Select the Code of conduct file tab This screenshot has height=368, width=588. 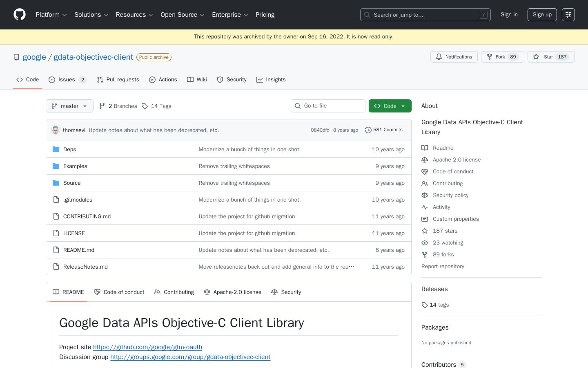tap(119, 292)
